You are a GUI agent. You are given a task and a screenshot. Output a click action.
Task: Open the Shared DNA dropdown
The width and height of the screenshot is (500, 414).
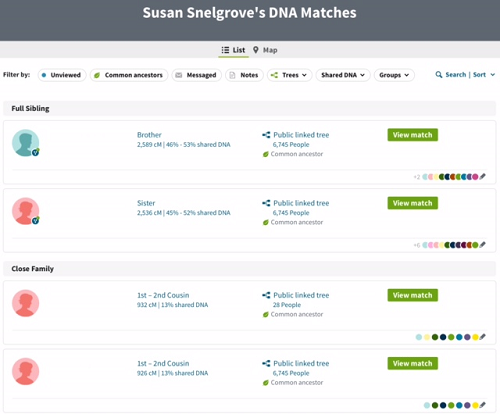point(343,75)
